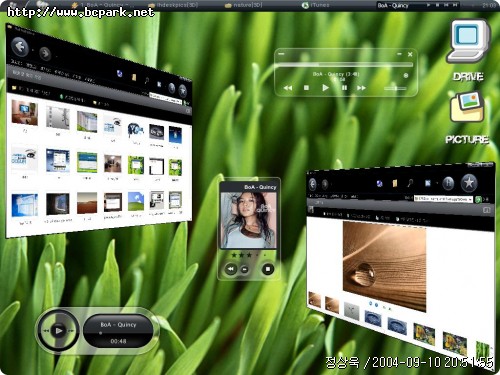This screenshot has width=500, height=375.
Task: Switch to the iTunes taskbar item
Action: [x=316, y=5]
